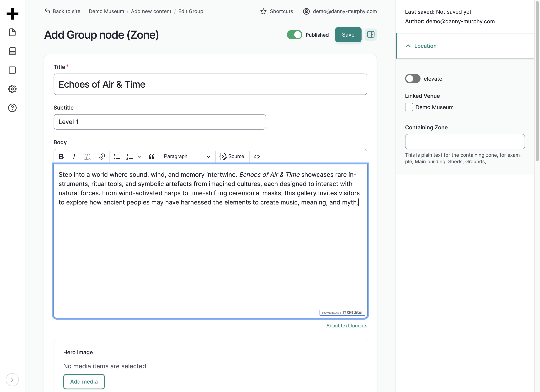Toggle italic formatting in Body editor
Image resolution: width=540 pixels, height=392 pixels.
tap(74, 156)
